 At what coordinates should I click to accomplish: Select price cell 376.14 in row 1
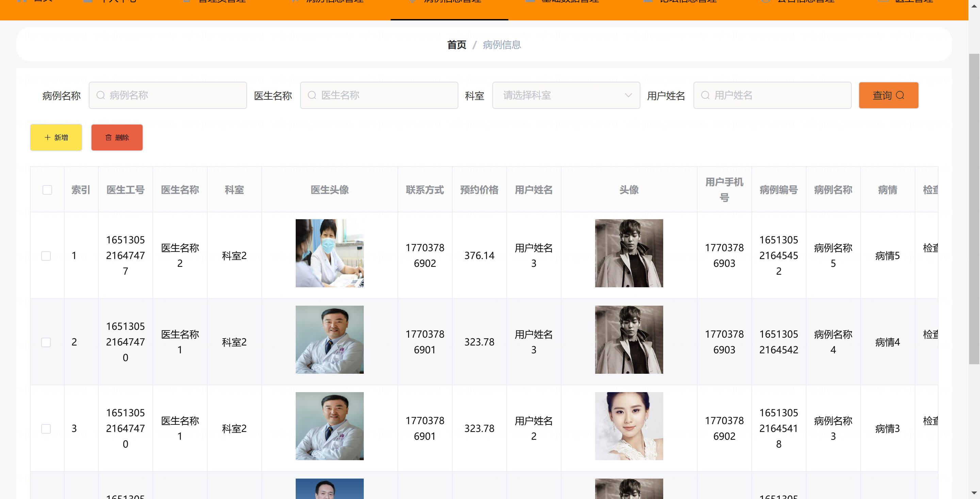(479, 255)
